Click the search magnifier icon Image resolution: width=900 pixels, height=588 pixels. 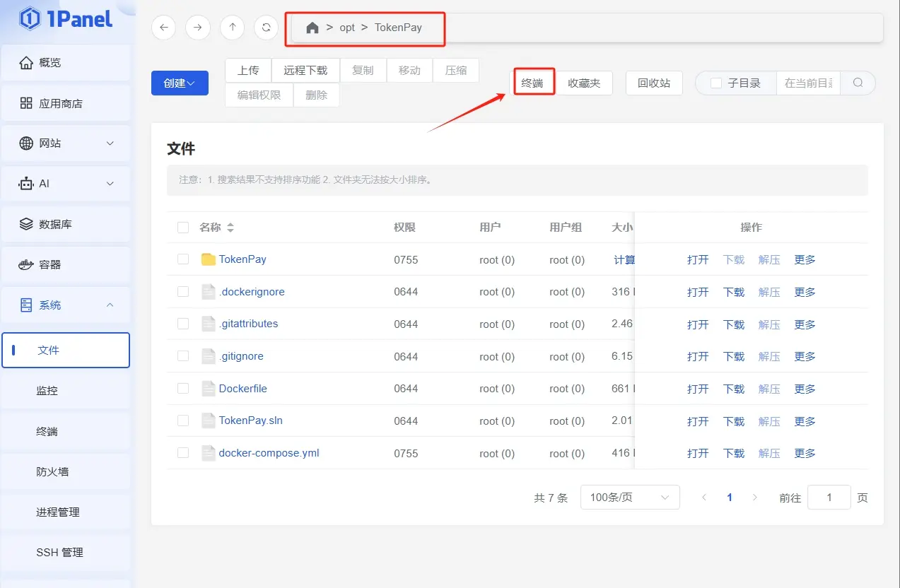858,83
